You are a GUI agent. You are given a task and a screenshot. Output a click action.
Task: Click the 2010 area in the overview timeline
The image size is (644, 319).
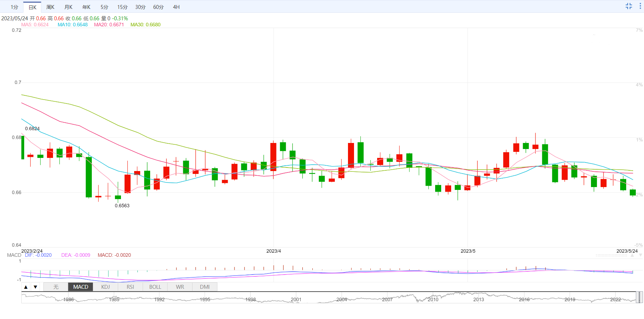pyautogui.click(x=433, y=298)
